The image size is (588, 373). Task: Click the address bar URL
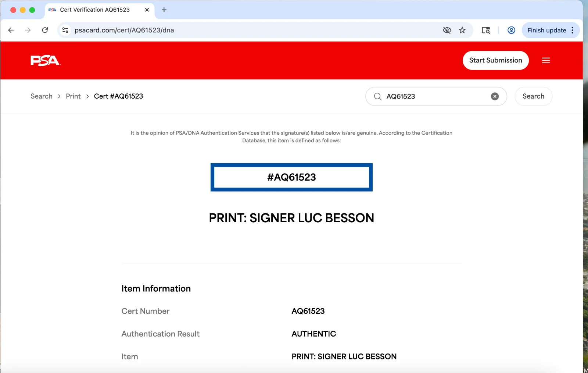(124, 30)
